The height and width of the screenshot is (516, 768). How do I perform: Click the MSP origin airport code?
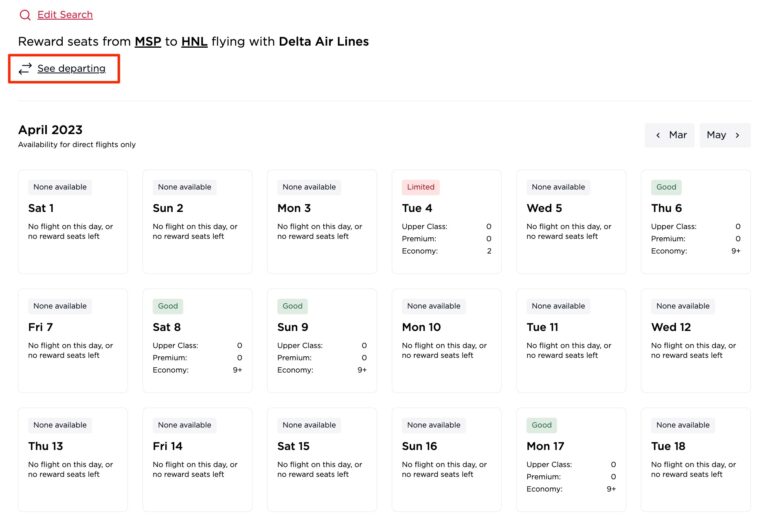pyautogui.click(x=148, y=42)
